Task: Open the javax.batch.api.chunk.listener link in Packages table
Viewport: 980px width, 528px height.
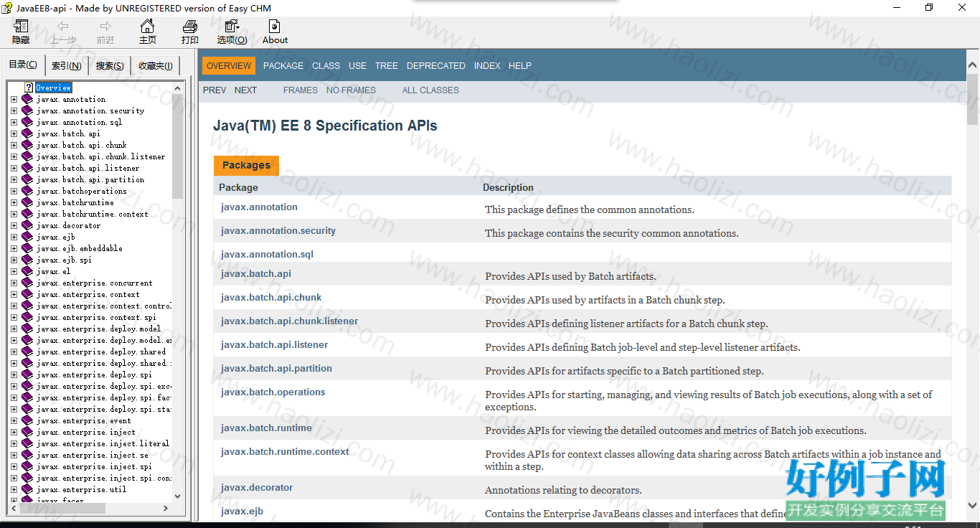Action: coord(289,321)
